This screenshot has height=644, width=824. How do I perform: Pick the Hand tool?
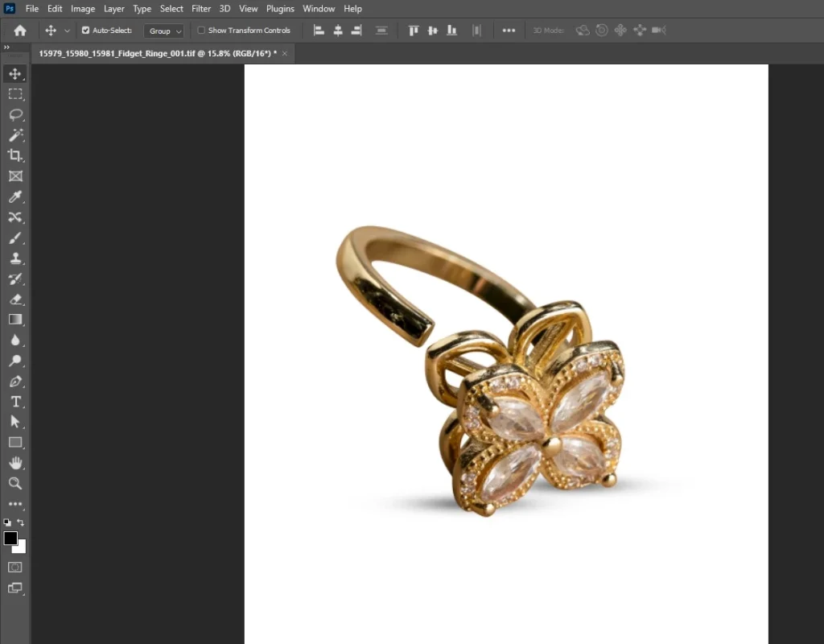[15, 463]
